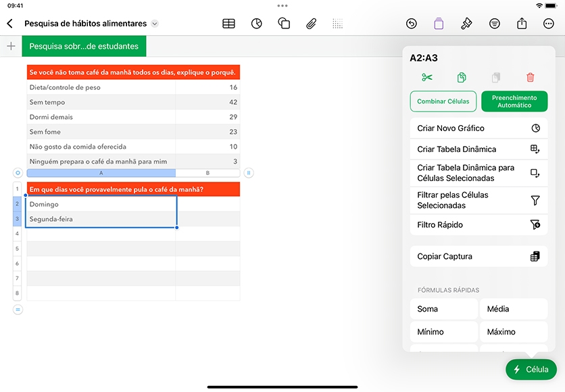Select the header Em que dias você provavelmente
Image resolution: width=565 pixels, height=392 pixels.
point(133,189)
